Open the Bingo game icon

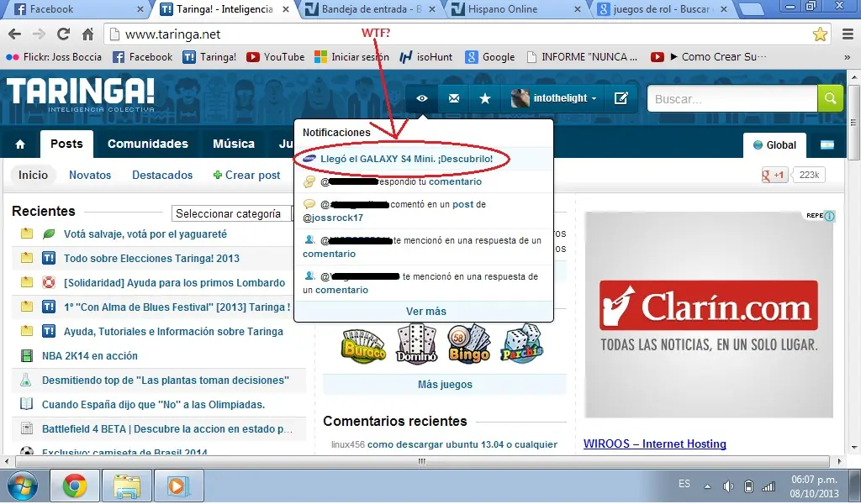pyautogui.click(x=468, y=344)
